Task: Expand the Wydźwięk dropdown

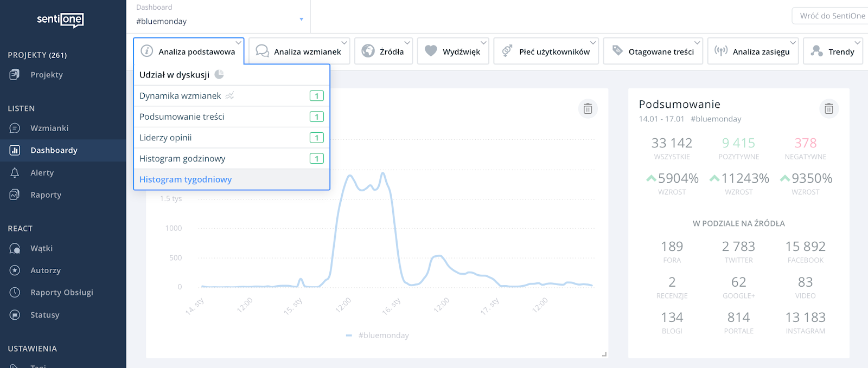Action: click(454, 51)
